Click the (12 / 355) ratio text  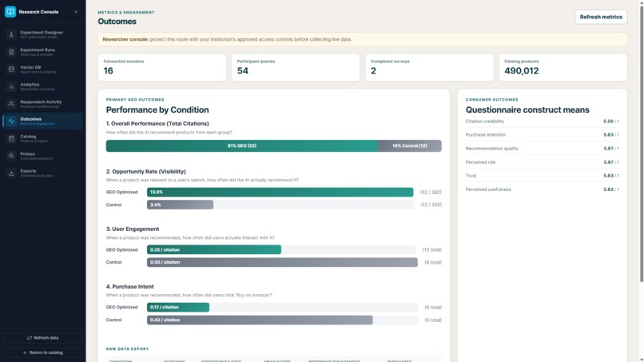click(431, 205)
